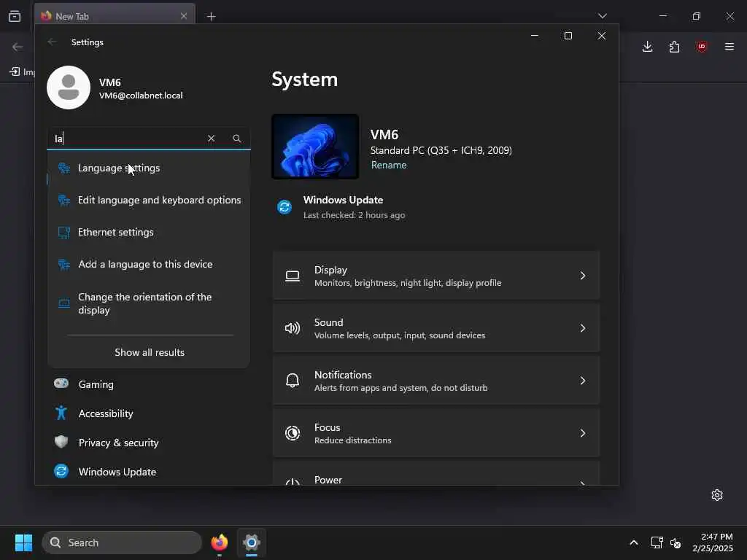The width and height of the screenshot is (747, 560).
Task: Click the Rename link for VM6
Action: coord(388,165)
